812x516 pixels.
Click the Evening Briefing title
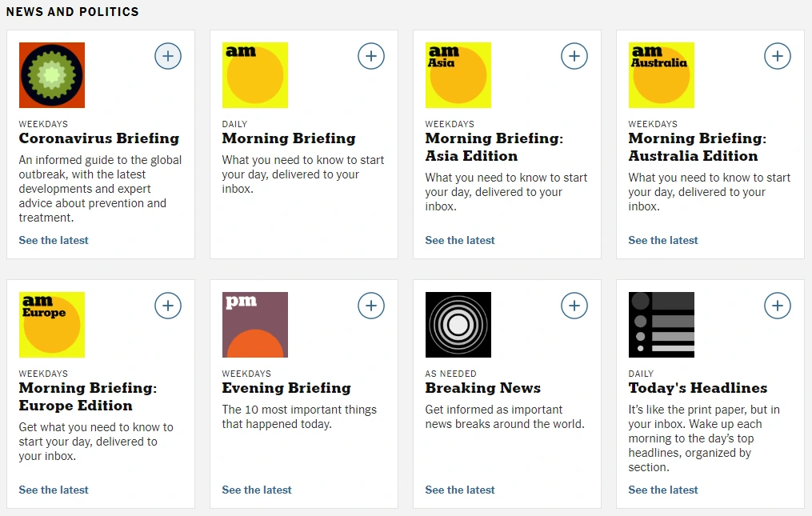[x=286, y=388]
